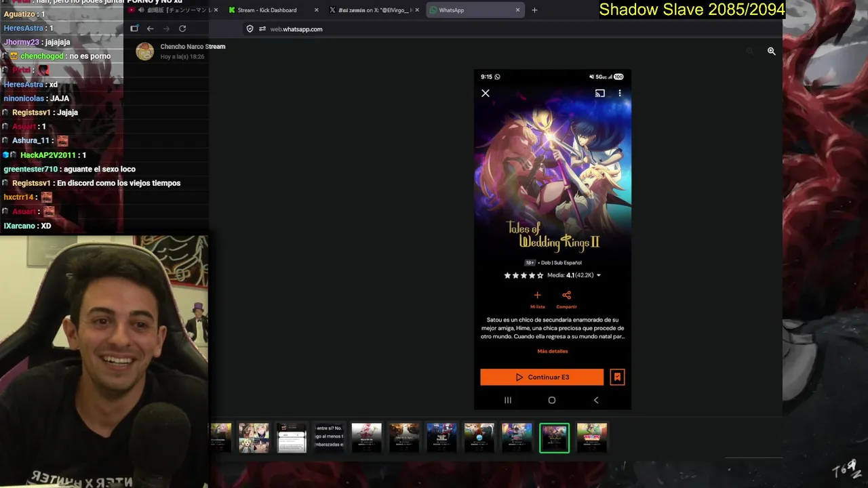Click the 'Hoy a la(s) 18:26' timestamp
Viewport: 868px width, 488px height.
[x=182, y=57]
